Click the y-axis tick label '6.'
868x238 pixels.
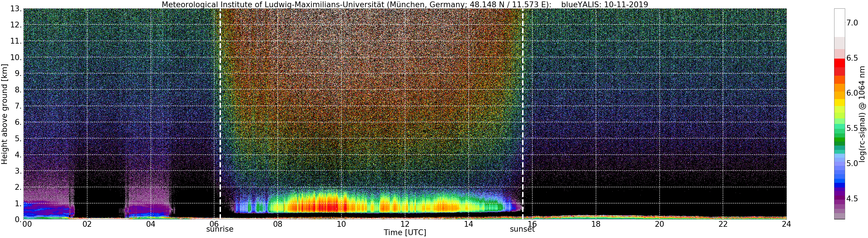18,122
